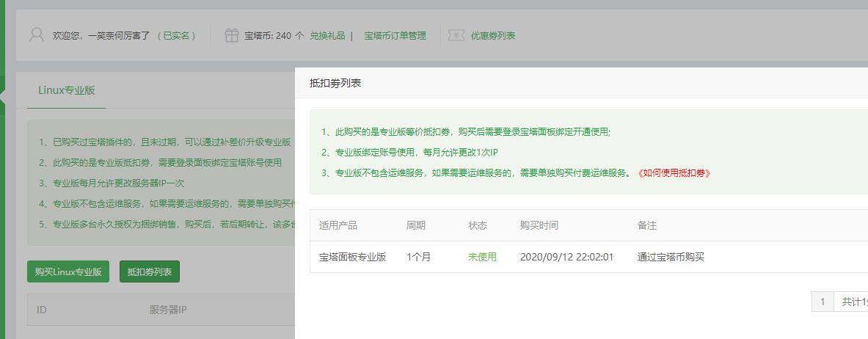Screen dimensions: 868x339
Task: Click the 购买时间 column header
Action: pyautogui.click(x=539, y=225)
